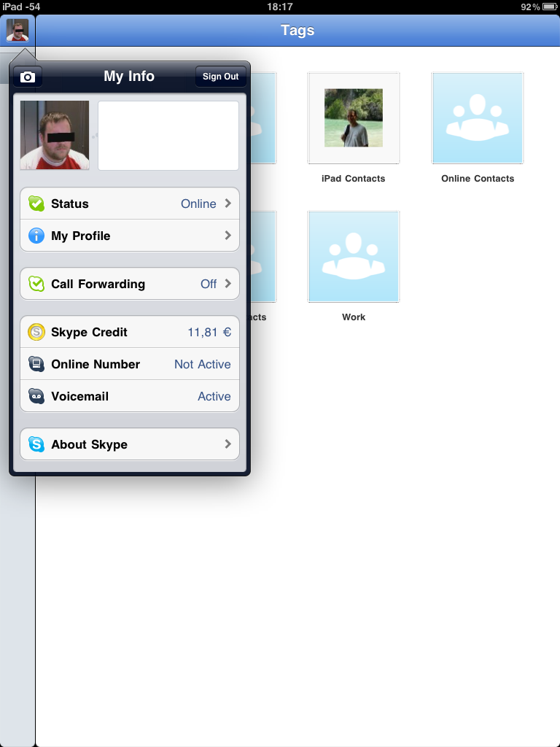Click the Sign Out button

coord(220,77)
